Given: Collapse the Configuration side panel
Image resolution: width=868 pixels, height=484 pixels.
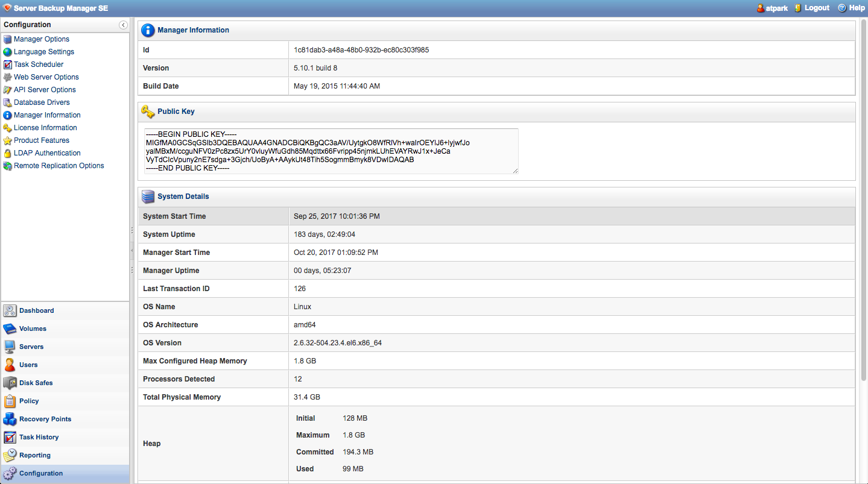Looking at the screenshot, I should (123, 25).
